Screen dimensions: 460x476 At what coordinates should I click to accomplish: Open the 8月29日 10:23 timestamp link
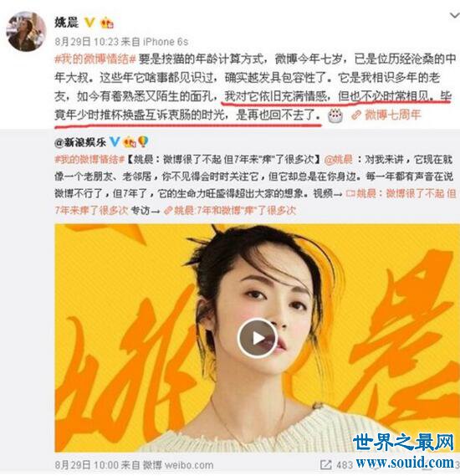(86, 42)
